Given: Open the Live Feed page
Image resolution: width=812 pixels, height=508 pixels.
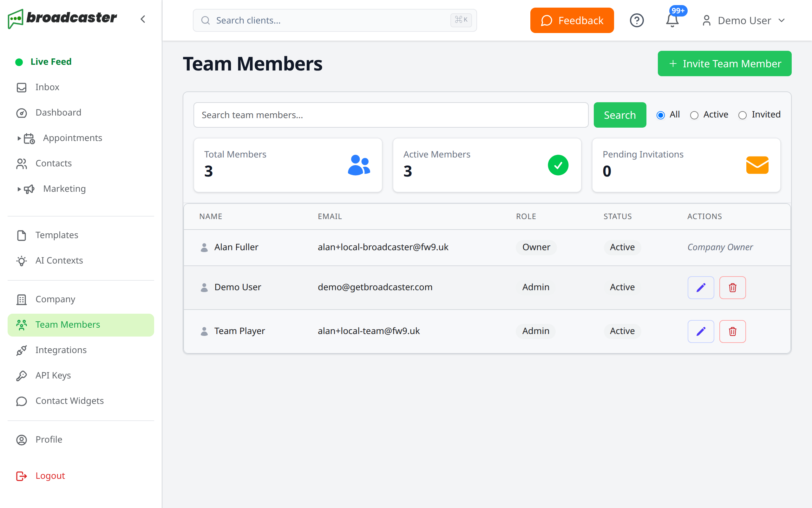Looking at the screenshot, I should click(81, 62).
